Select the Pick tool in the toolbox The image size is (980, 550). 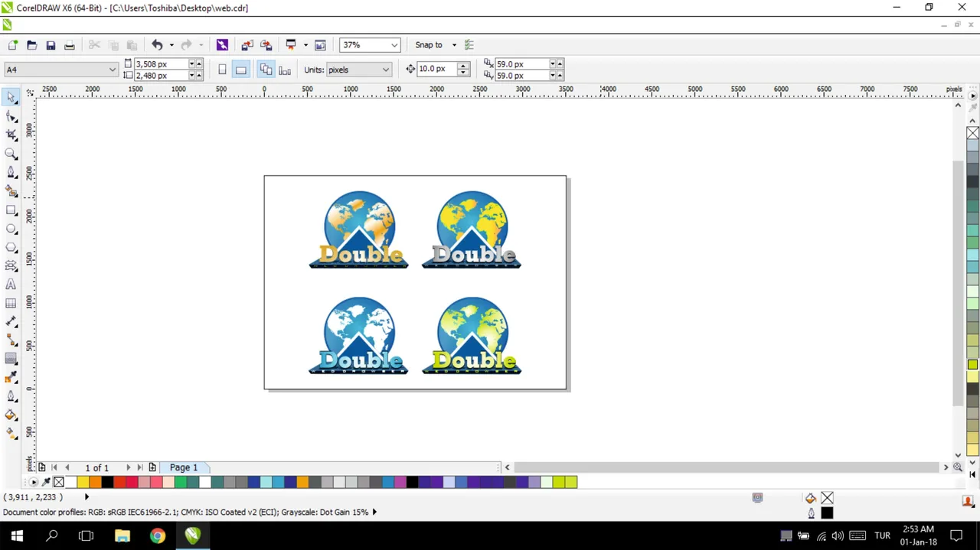11,97
